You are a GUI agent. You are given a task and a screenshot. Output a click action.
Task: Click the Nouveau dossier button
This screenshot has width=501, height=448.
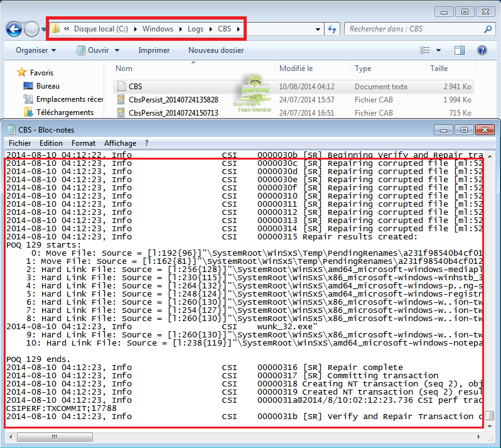click(x=215, y=50)
